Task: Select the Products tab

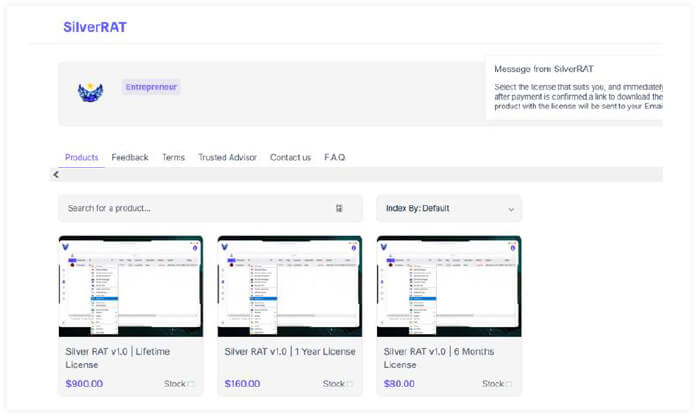Action: 81,157
